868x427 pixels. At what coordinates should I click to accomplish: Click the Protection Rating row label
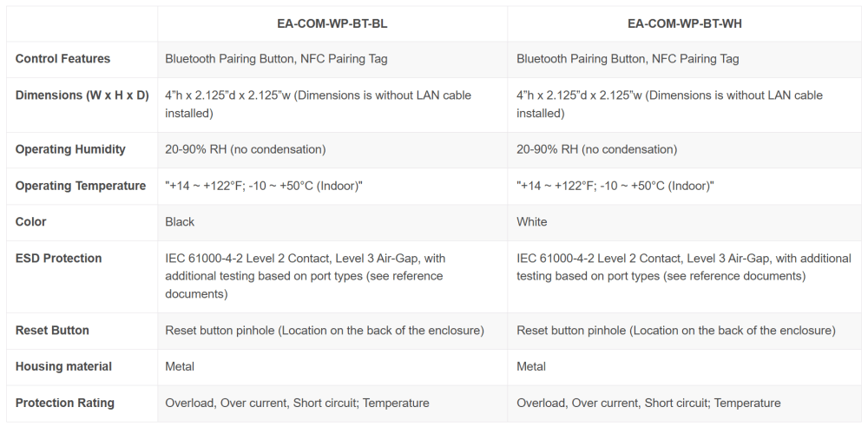[x=65, y=404]
